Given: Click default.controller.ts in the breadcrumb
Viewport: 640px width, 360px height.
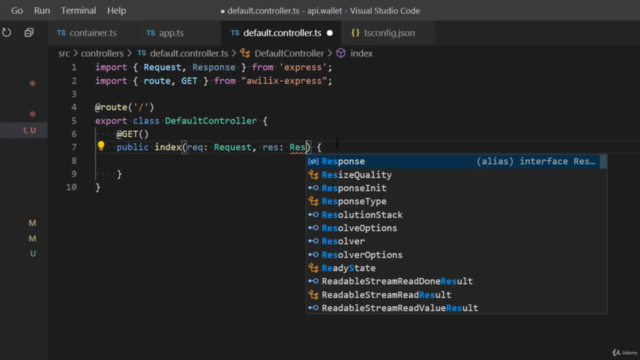Looking at the screenshot, I should tap(189, 53).
